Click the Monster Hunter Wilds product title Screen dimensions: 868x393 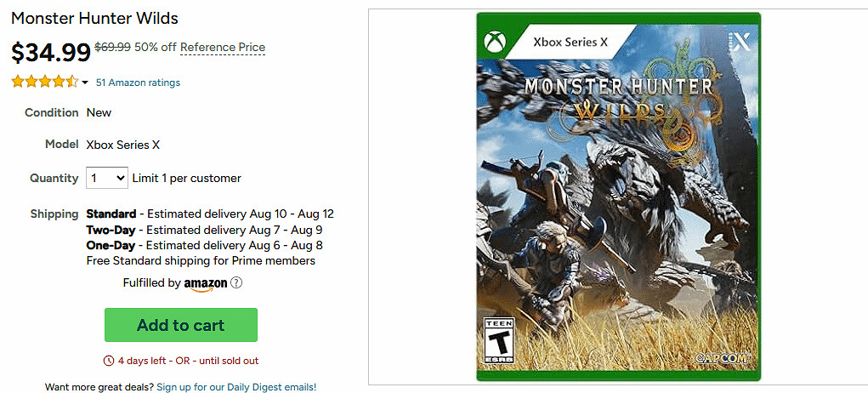tap(94, 18)
